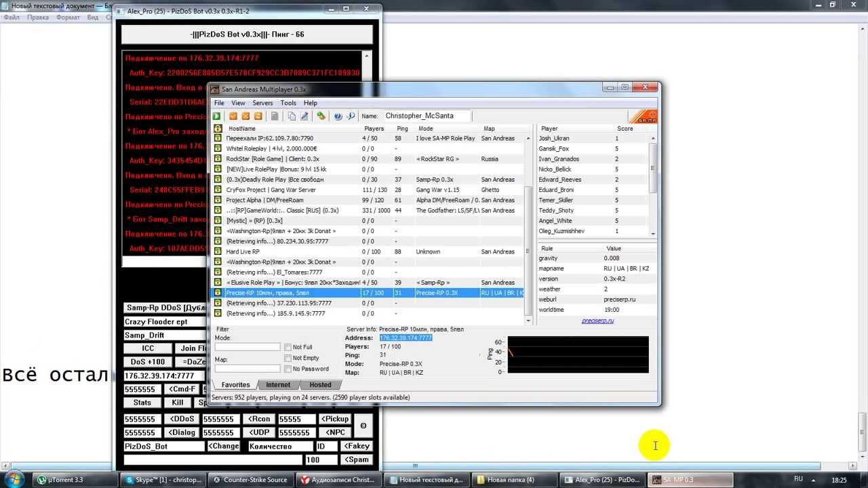The width and height of the screenshot is (868, 488).
Task: Click lock icon of Hard Live RP row
Action: [x=218, y=251]
